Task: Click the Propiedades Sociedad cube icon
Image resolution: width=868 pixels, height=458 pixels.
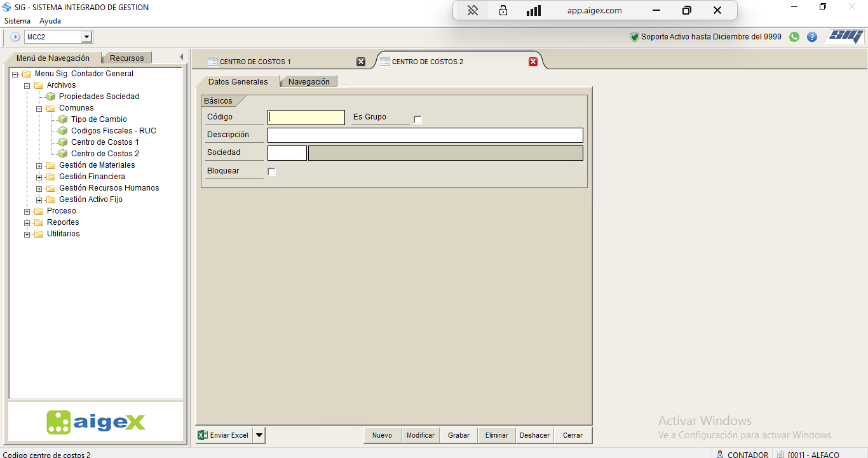Action: point(51,97)
